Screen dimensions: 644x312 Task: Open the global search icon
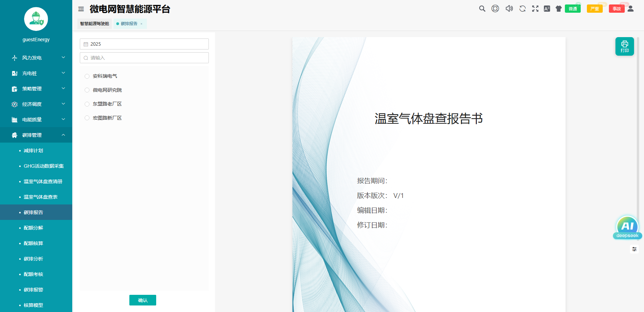pos(482,9)
